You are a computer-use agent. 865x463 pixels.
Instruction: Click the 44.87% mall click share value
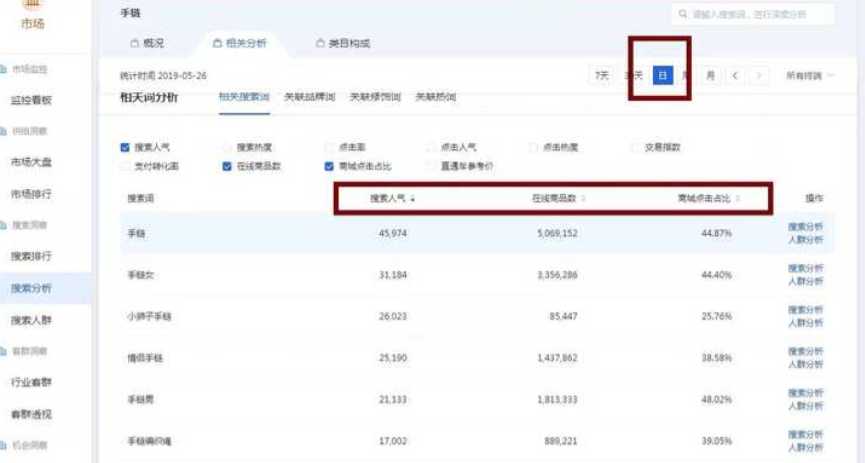(x=717, y=233)
